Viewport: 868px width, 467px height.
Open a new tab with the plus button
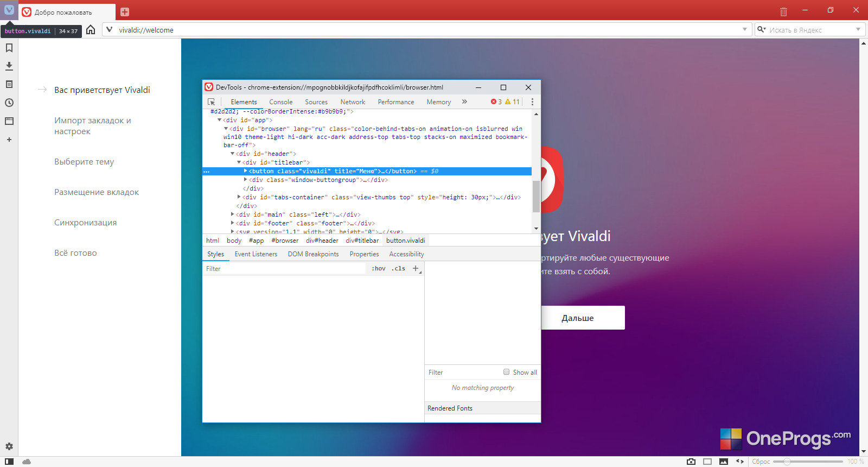pos(125,12)
